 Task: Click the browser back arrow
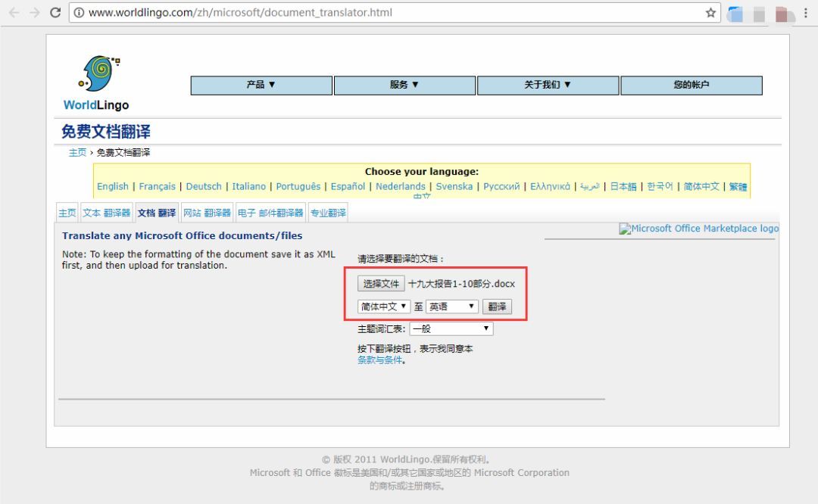click(x=14, y=13)
